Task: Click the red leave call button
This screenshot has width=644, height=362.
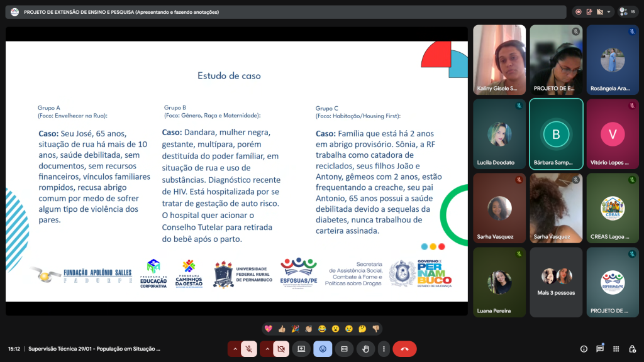Action: pos(404,349)
